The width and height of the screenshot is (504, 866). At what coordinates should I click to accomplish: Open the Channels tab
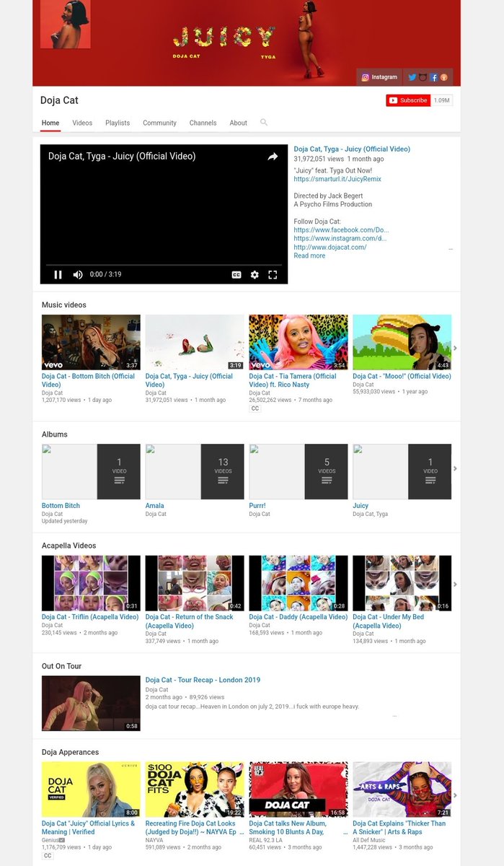[x=203, y=123]
